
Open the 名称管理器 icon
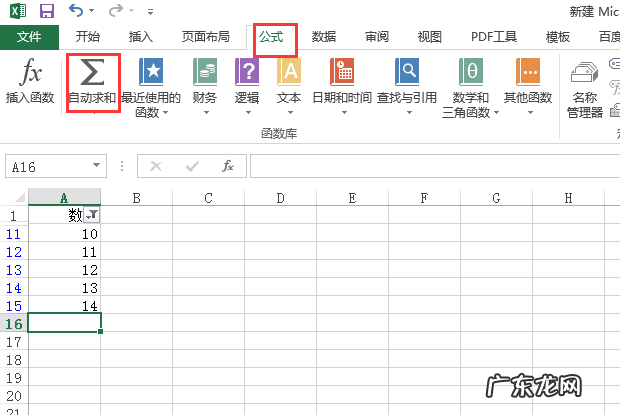tap(584, 72)
